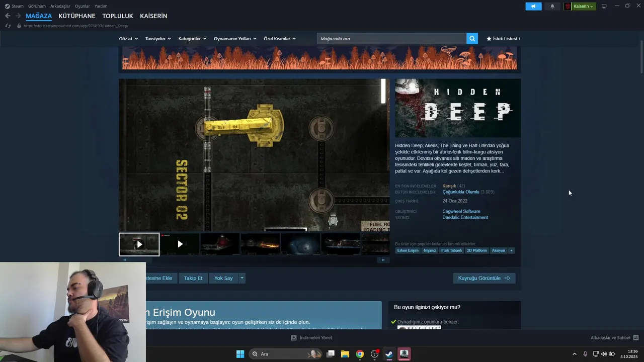The height and width of the screenshot is (362, 644).
Task: Switch to the MAĞAZA tab
Action: pos(39,16)
